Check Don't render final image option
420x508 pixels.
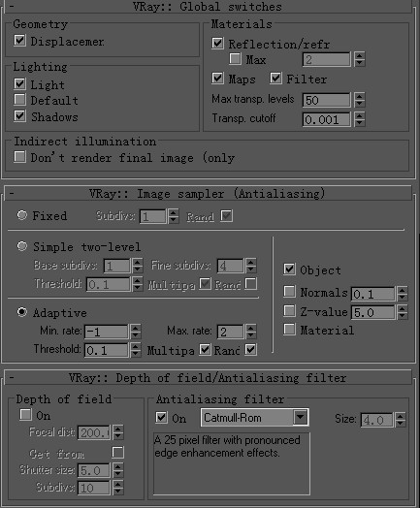click(19, 157)
